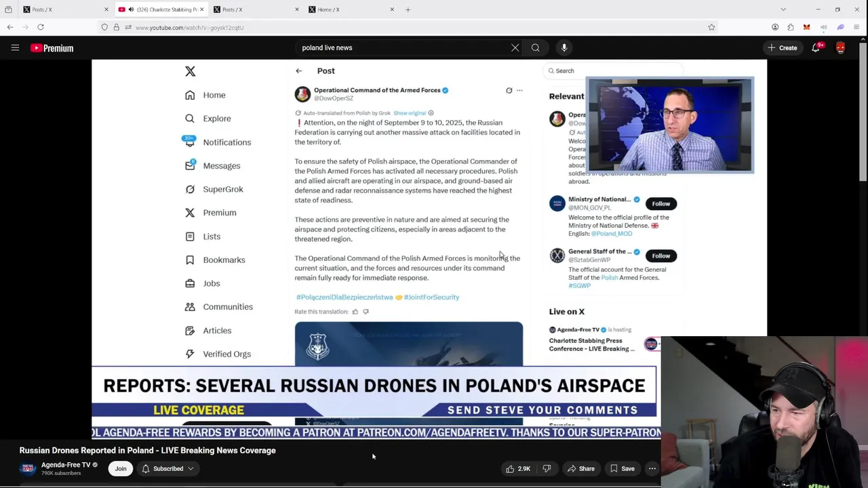The height and width of the screenshot is (488, 868).
Task: Open the Firefox account icon
Action: [775, 27]
